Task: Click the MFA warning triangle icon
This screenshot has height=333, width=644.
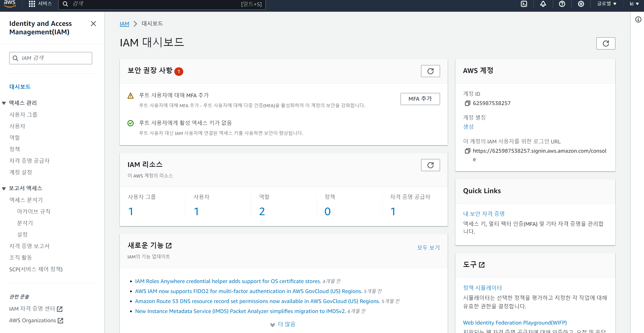Action: coord(131,96)
